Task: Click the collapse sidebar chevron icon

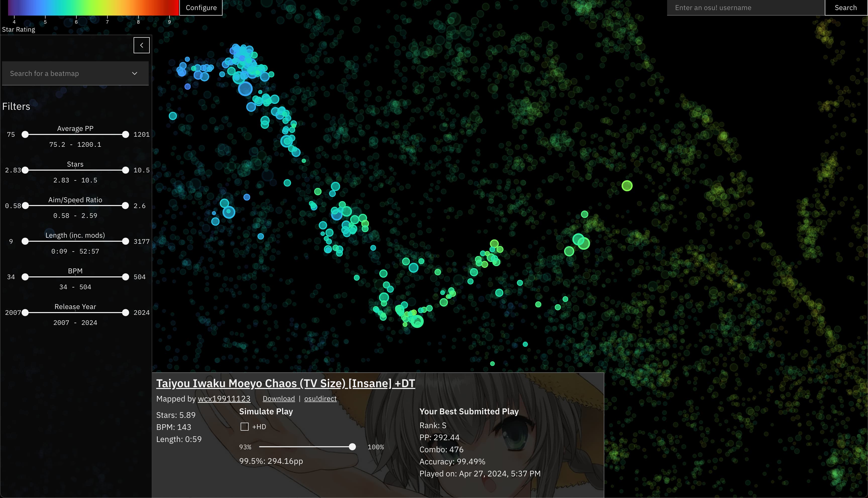Action: coord(141,45)
